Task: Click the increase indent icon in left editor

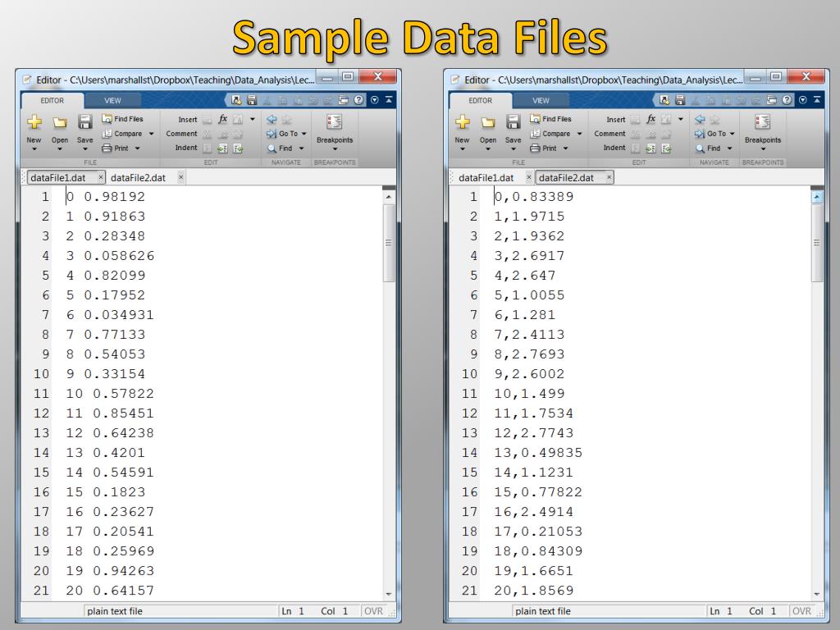Action: point(223,148)
